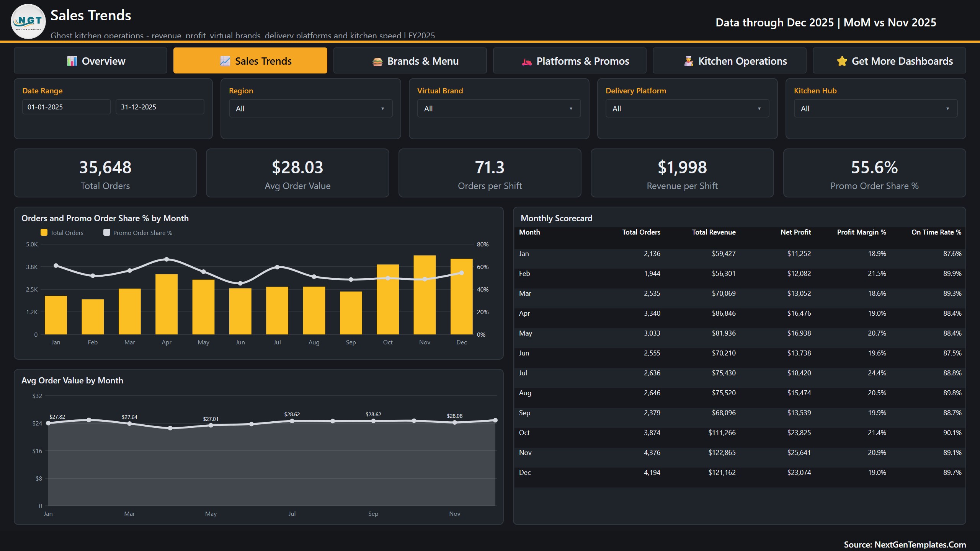Click the Avg Order Value by Month title
This screenshot has width=980, height=551.
pos(72,380)
